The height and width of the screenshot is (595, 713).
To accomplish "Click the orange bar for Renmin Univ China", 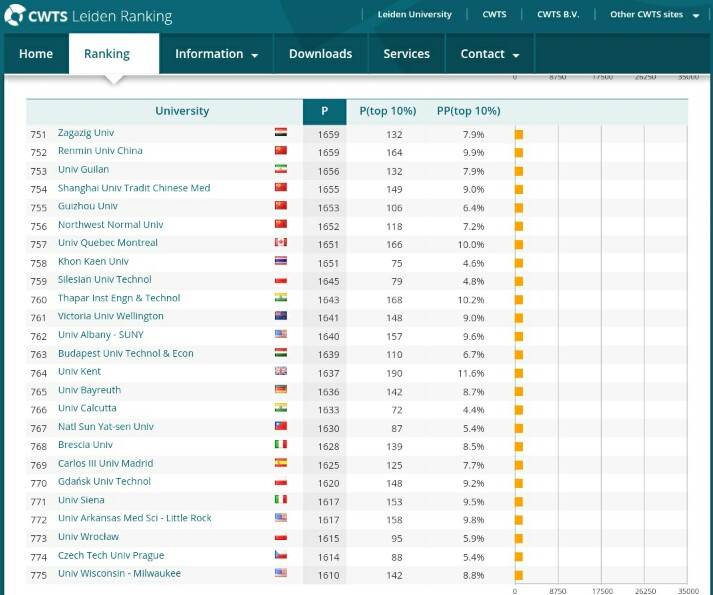I will coord(519,152).
